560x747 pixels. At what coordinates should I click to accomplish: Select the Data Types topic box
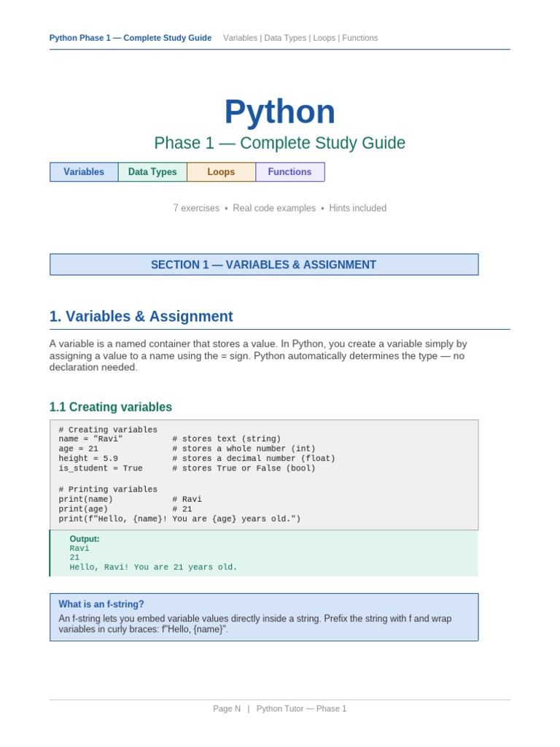click(x=152, y=172)
